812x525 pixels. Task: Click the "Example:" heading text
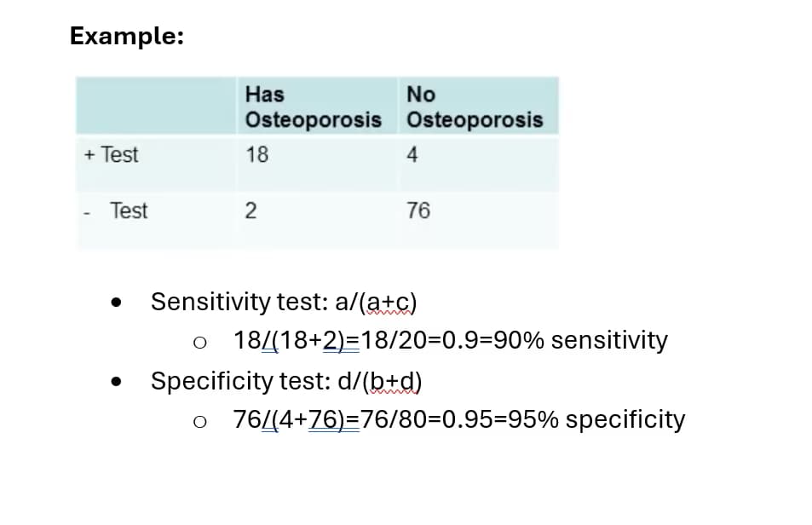tap(126, 37)
